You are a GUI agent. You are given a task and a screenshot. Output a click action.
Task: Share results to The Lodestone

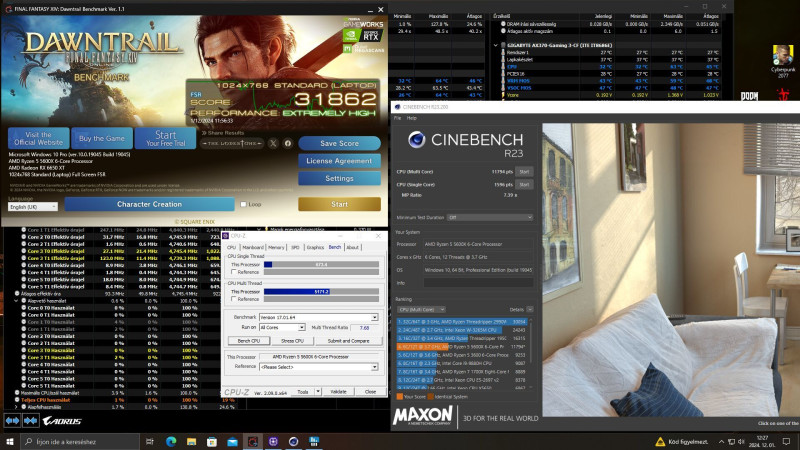coord(232,143)
